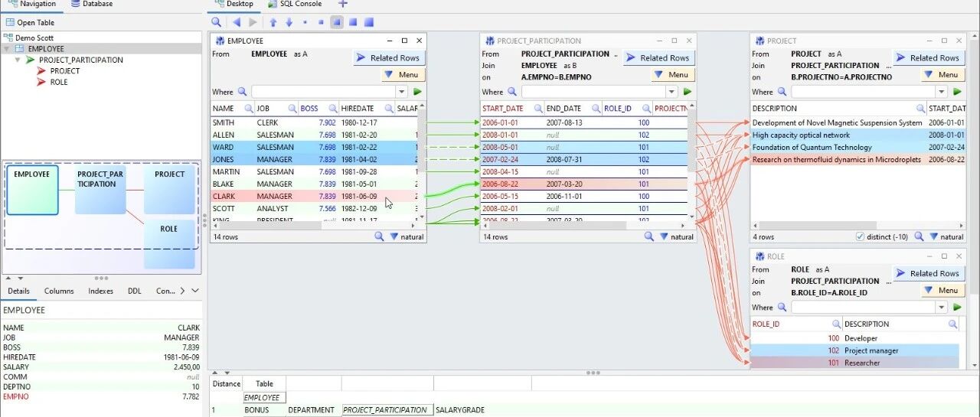Click the search icon in START_DATE column header
This screenshot has height=417, width=980.
click(538, 109)
